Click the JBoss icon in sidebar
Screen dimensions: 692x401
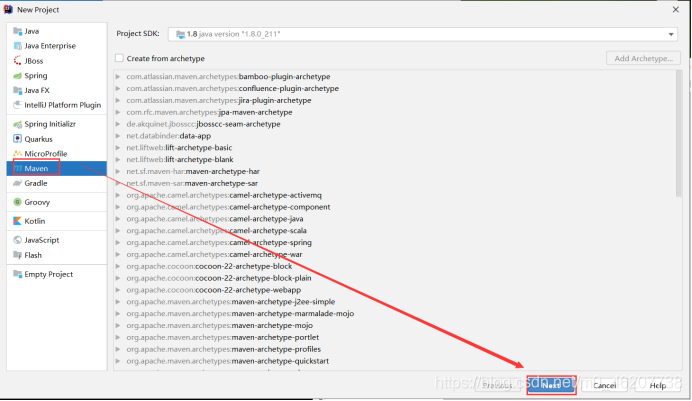18,61
